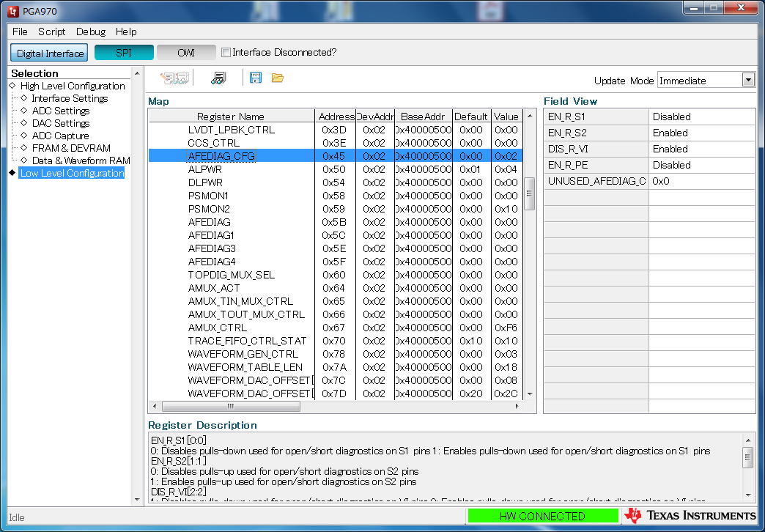Screen dimensions: 765x532
Task: Save the register map with the floppy icon
Action: 256,78
